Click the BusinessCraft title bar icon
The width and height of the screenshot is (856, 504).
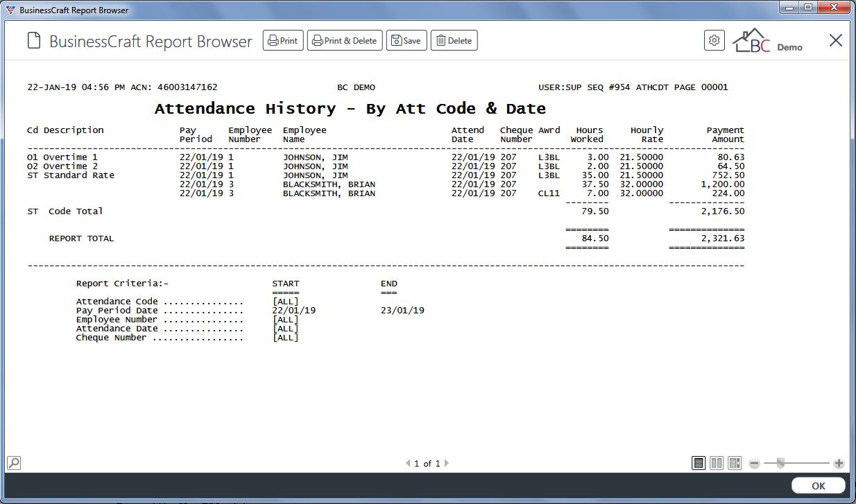click(x=10, y=10)
